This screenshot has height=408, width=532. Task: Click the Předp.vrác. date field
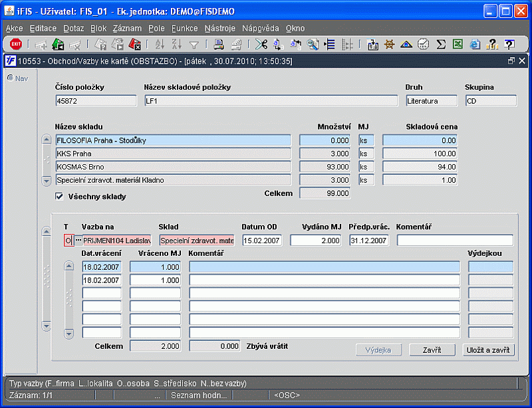369,240
